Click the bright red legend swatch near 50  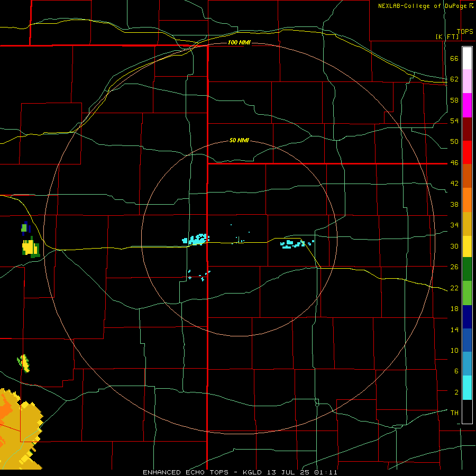pyautogui.click(x=467, y=152)
